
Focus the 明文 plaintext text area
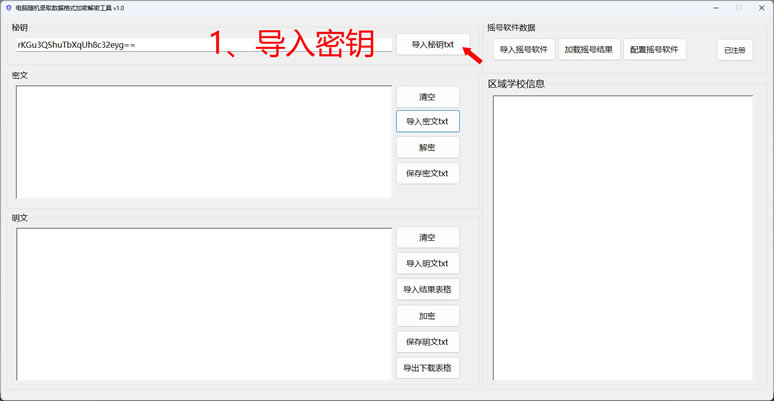click(x=203, y=304)
